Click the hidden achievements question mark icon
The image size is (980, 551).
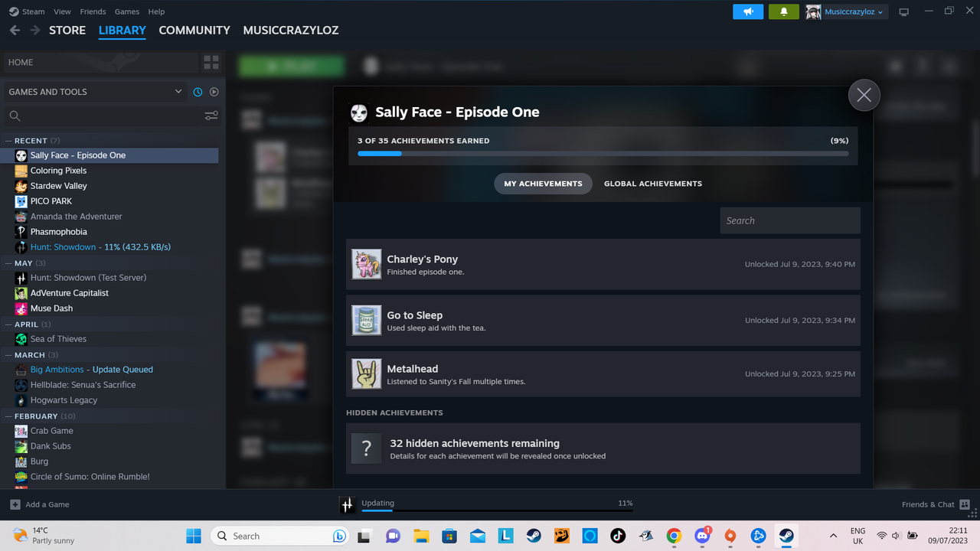(366, 448)
